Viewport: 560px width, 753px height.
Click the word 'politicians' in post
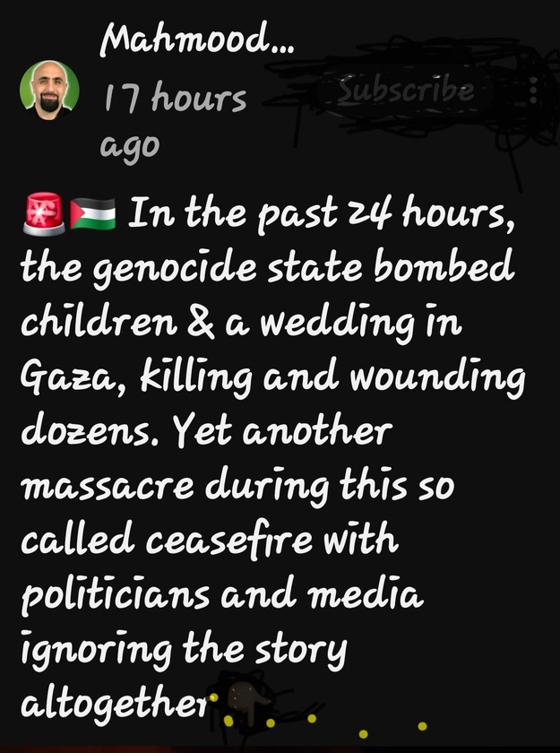(x=116, y=595)
